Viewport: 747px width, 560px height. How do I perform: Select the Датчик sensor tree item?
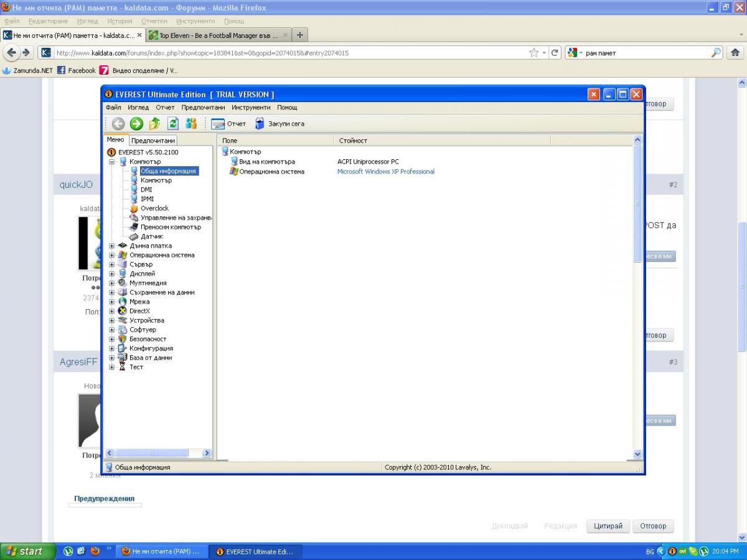point(152,236)
